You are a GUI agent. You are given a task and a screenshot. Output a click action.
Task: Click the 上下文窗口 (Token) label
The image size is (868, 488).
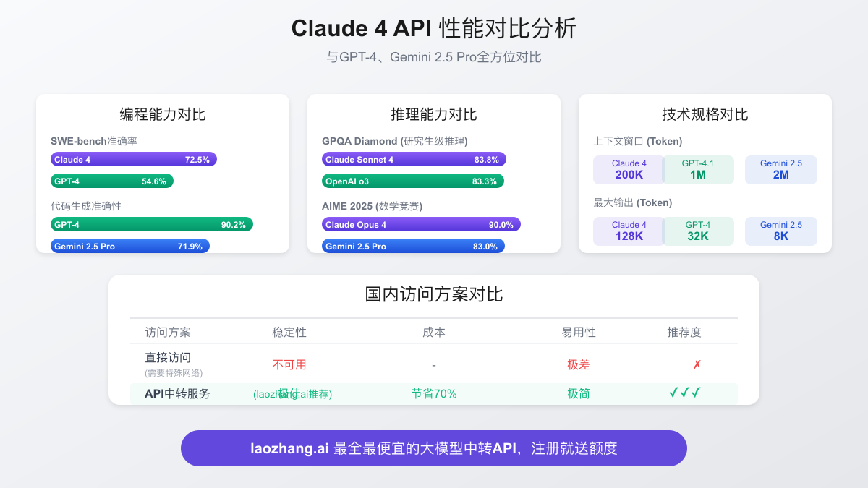(x=638, y=141)
